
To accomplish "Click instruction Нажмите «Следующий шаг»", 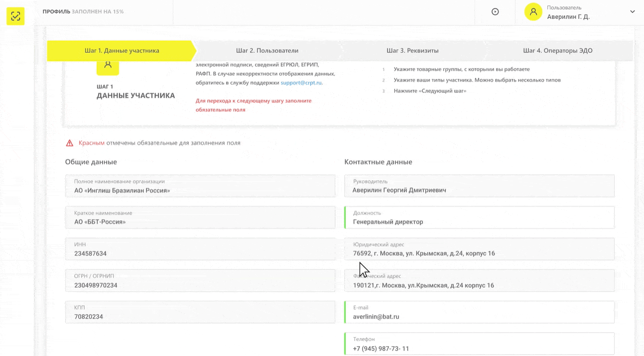I will click(x=430, y=91).
